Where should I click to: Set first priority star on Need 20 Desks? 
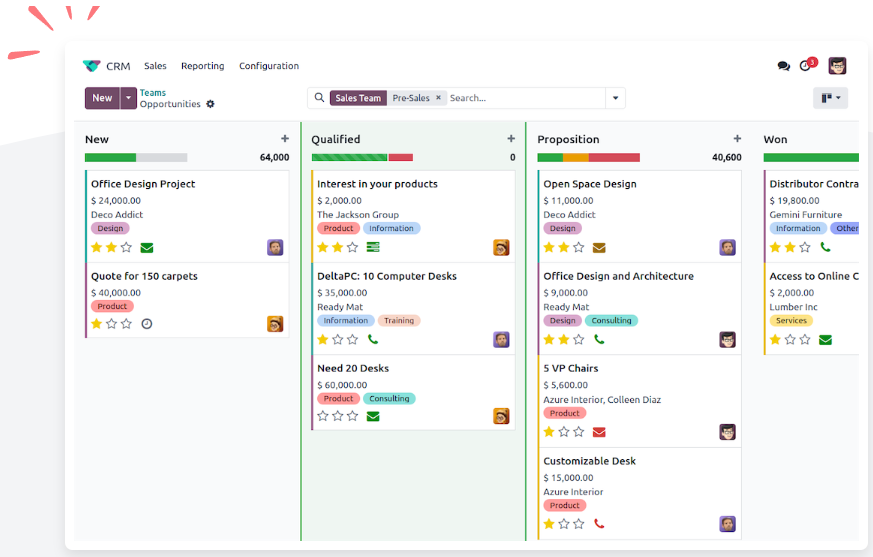coord(322,416)
